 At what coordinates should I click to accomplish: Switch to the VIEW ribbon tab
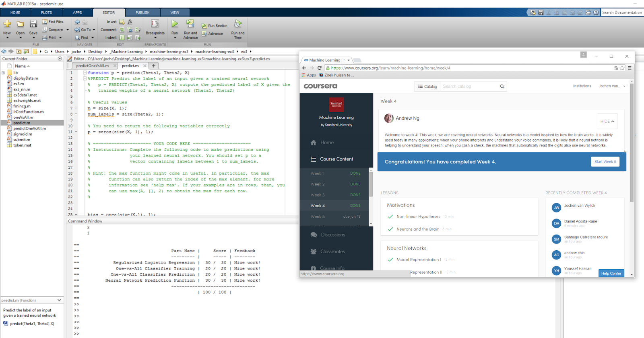175,12
